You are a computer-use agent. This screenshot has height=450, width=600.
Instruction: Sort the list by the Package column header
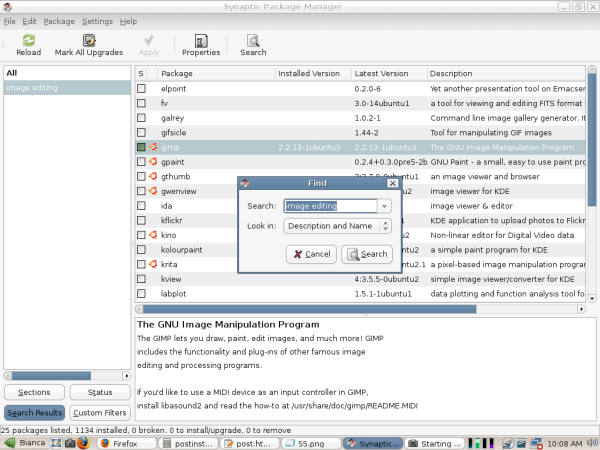point(215,73)
